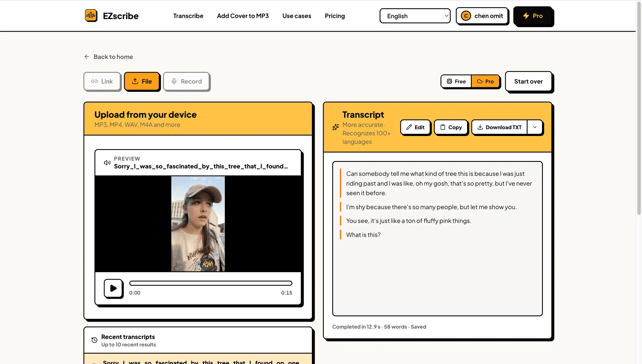Click 'Upload from your device' heading
This screenshot has width=642, height=364.
[145, 115]
